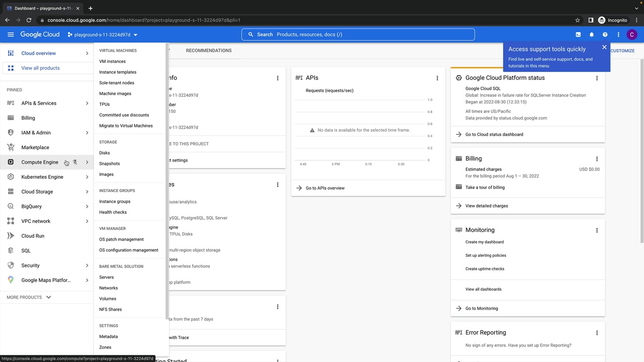
Task: Click the Kubernetes Engine icon
Action: (11, 177)
